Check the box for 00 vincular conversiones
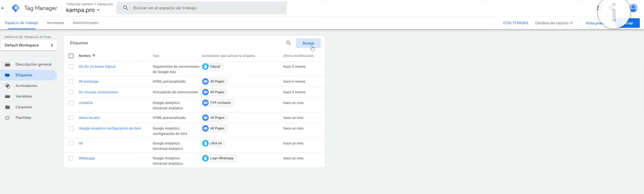This screenshot has height=194, width=644. coord(71,92)
